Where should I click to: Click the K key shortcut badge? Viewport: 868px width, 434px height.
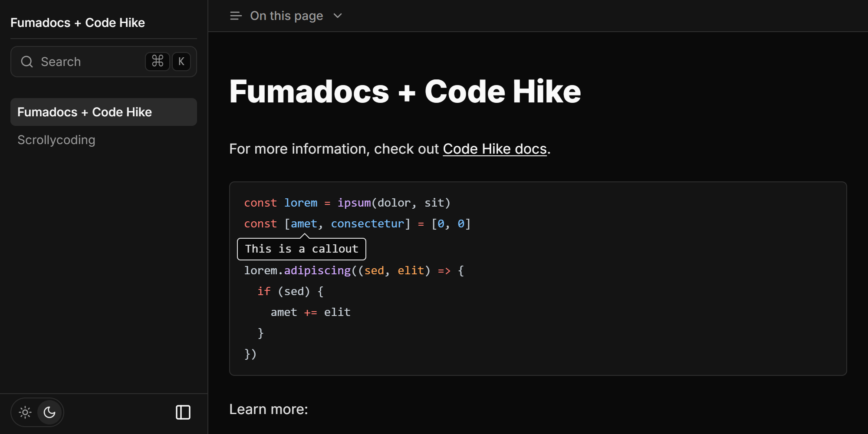click(x=181, y=62)
